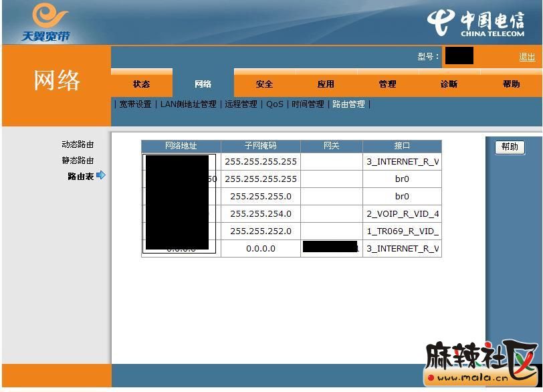
Task: Open LAN侧地址管理 submenu
Action: click(189, 104)
